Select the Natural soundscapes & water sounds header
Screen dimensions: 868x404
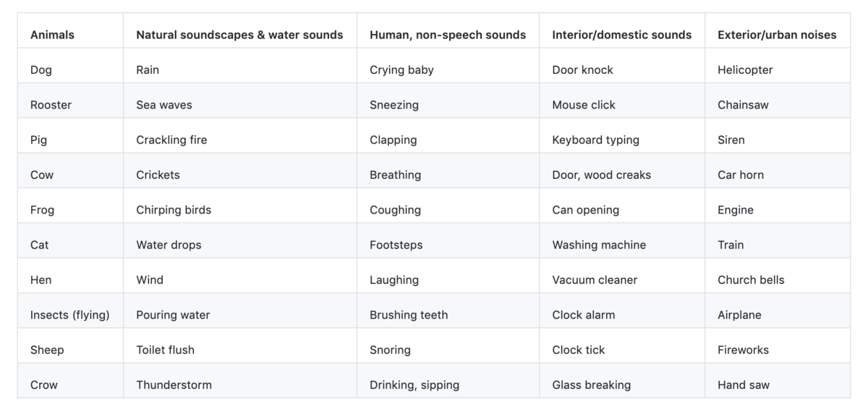pos(239,35)
